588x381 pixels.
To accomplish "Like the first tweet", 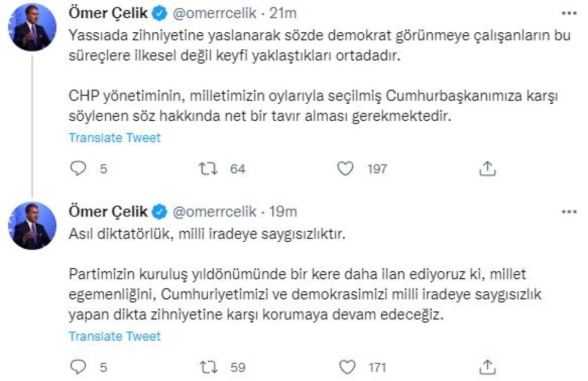I will tap(346, 168).
